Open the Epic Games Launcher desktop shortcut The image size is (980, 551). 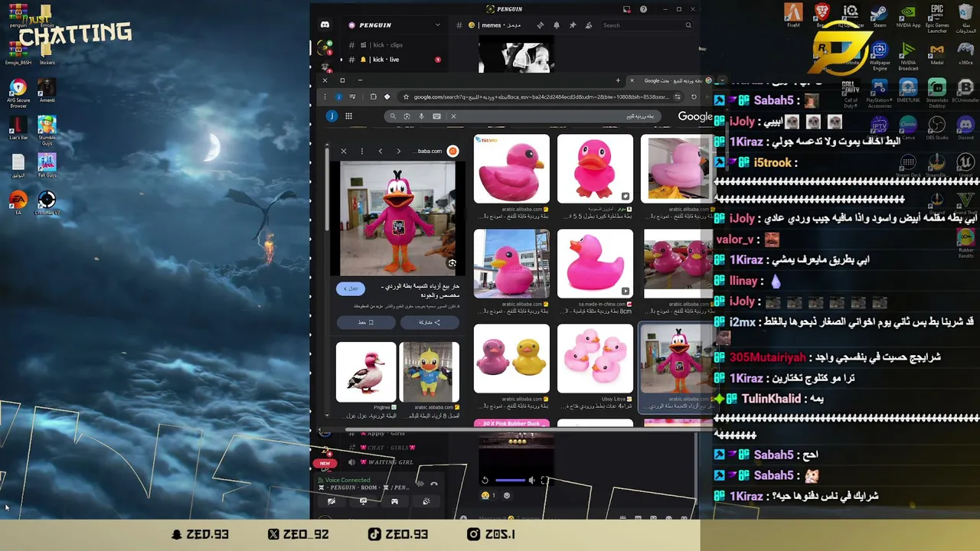click(x=937, y=19)
